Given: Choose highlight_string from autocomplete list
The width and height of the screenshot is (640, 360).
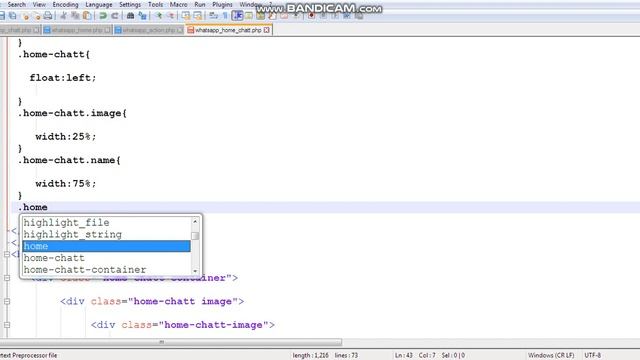Looking at the screenshot, I should (x=106, y=234).
